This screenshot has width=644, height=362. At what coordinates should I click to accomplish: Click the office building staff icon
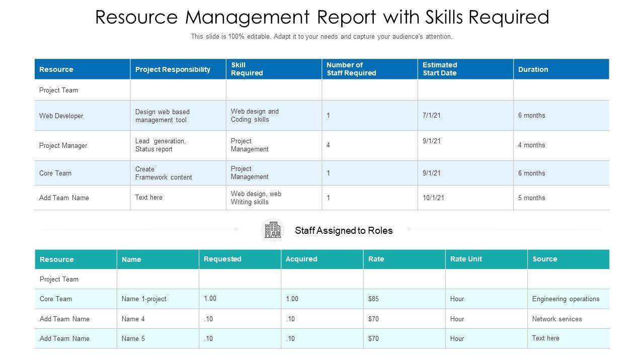point(273,230)
